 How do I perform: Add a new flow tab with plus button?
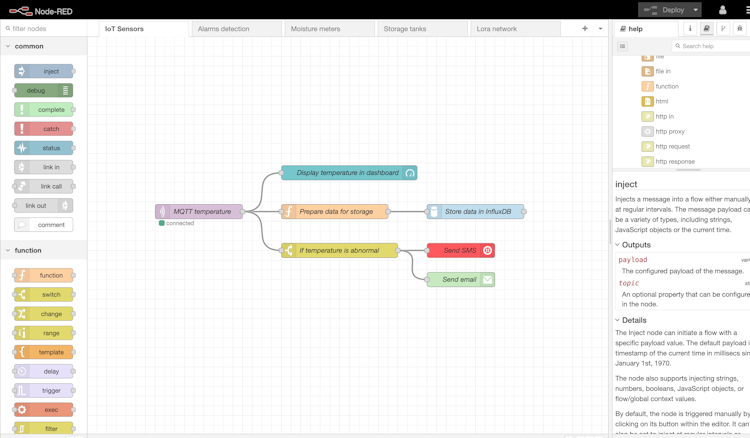[585, 29]
